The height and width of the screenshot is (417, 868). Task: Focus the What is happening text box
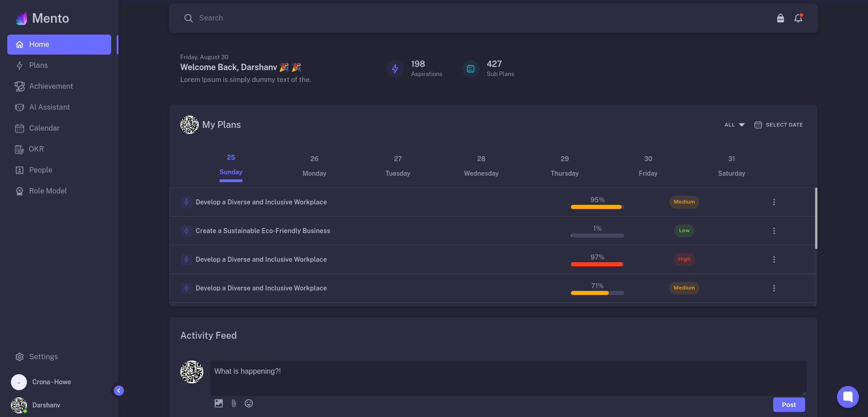(508, 378)
